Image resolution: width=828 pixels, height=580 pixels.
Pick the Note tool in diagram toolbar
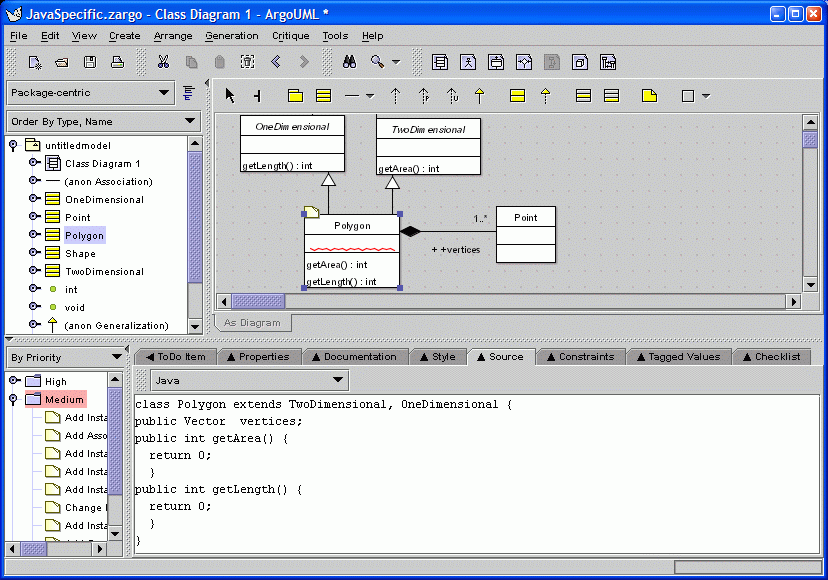pos(649,96)
